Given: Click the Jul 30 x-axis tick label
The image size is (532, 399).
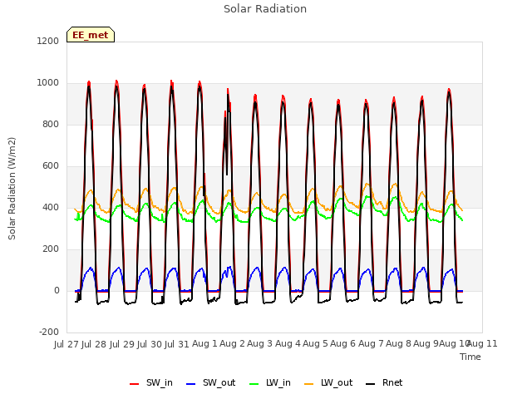Looking at the screenshot, I should pyautogui.click(x=150, y=344).
